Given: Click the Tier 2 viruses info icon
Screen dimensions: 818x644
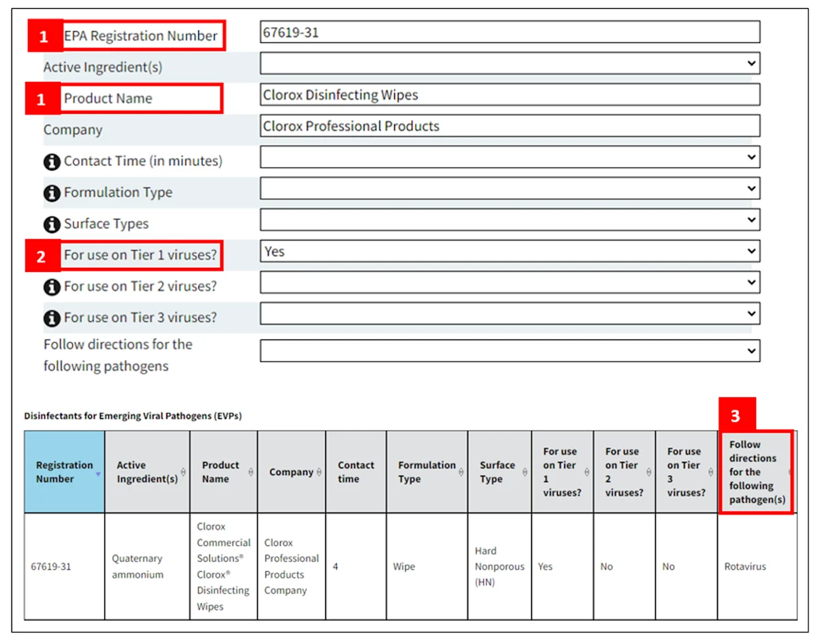Looking at the screenshot, I should 52,287.
